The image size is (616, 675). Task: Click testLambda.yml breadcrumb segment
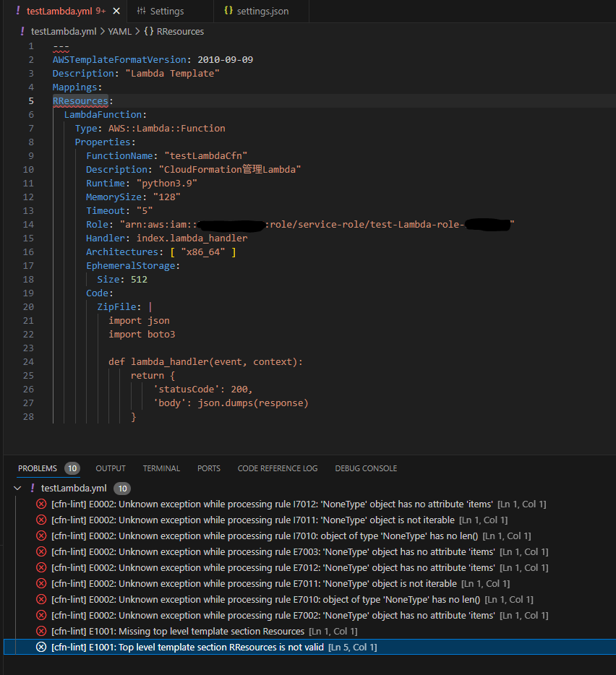pos(64,31)
